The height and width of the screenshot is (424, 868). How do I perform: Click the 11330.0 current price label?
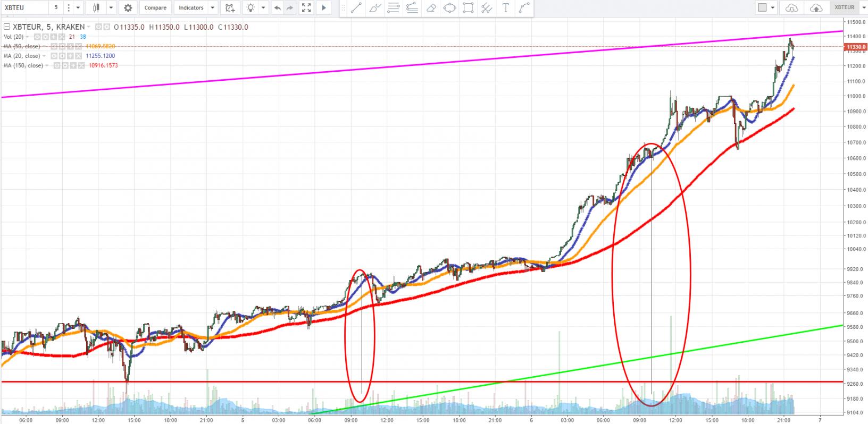(x=855, y=47)
